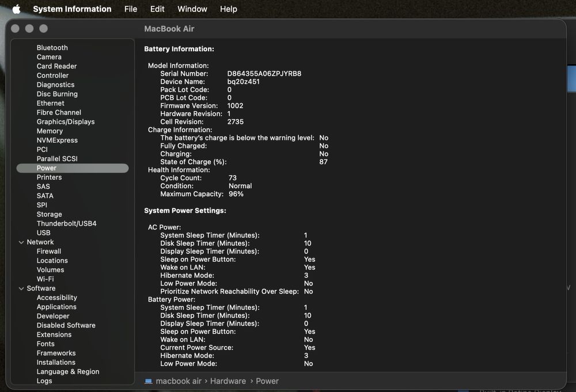Viewport: 576px width, 392px height.
Task: Collapse the Network section chevron
Action: [x=21, y=242]
